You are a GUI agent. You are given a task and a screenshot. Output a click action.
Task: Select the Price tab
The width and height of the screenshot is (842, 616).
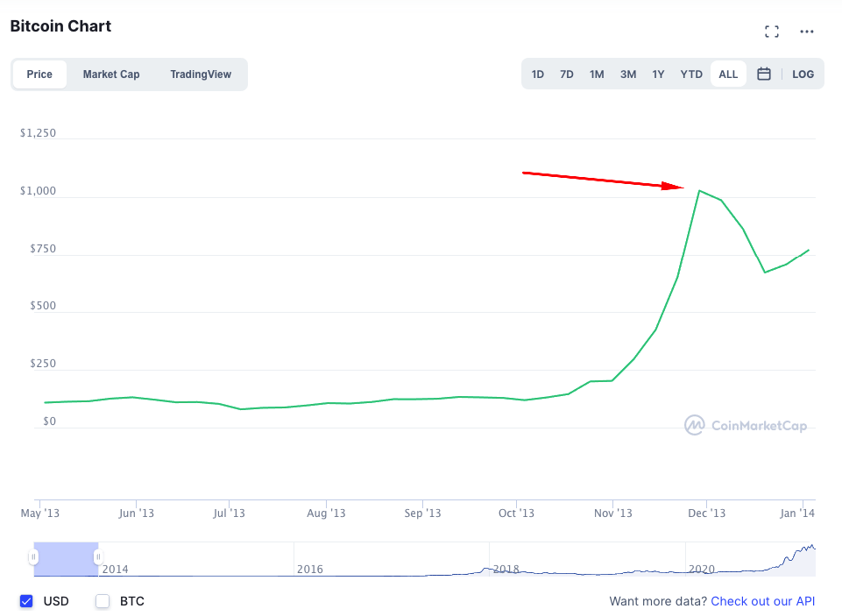click(x=39, y=74)
